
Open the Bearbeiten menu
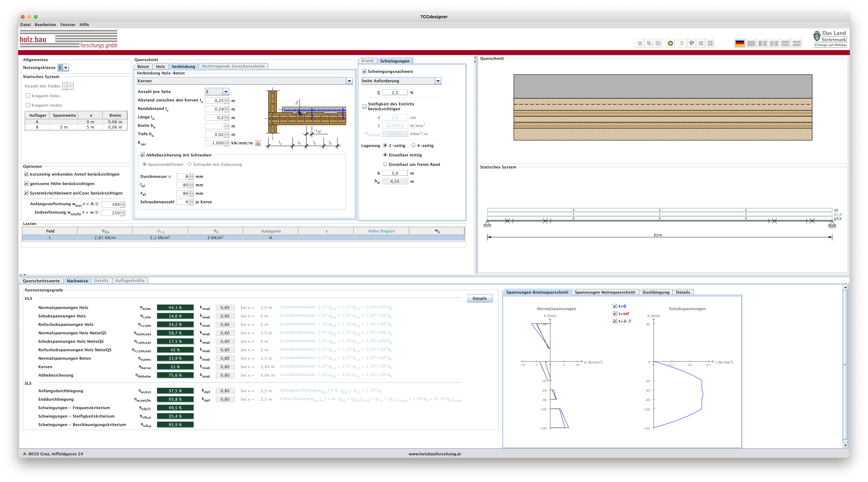coord(45,25)
